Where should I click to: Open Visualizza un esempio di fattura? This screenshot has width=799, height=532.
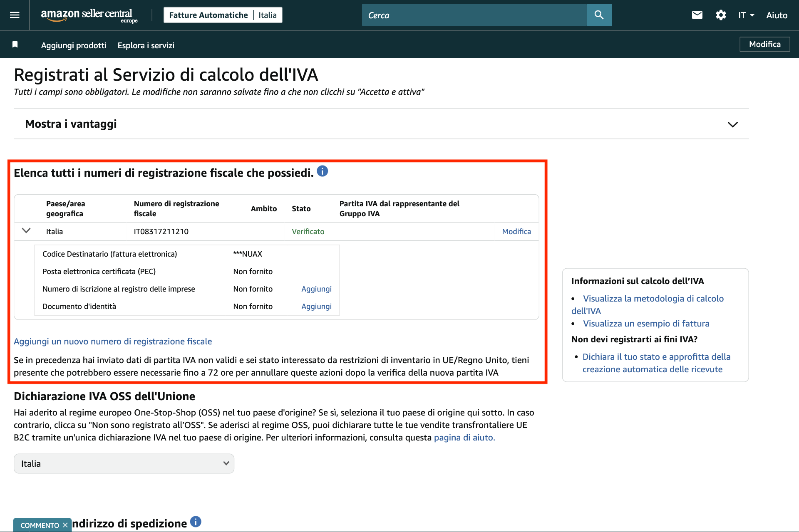coord(646,323)
